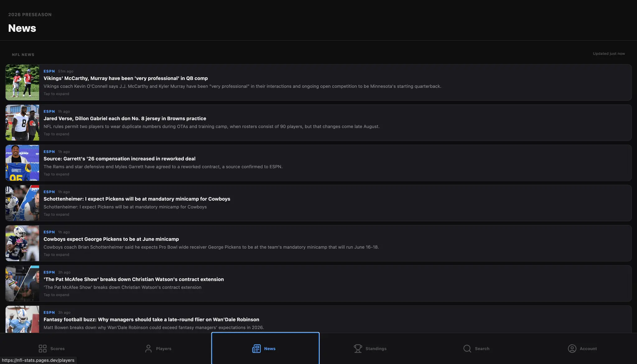
Task: Open Christian Watson contract extension headline
Action: tap(134, 279)
